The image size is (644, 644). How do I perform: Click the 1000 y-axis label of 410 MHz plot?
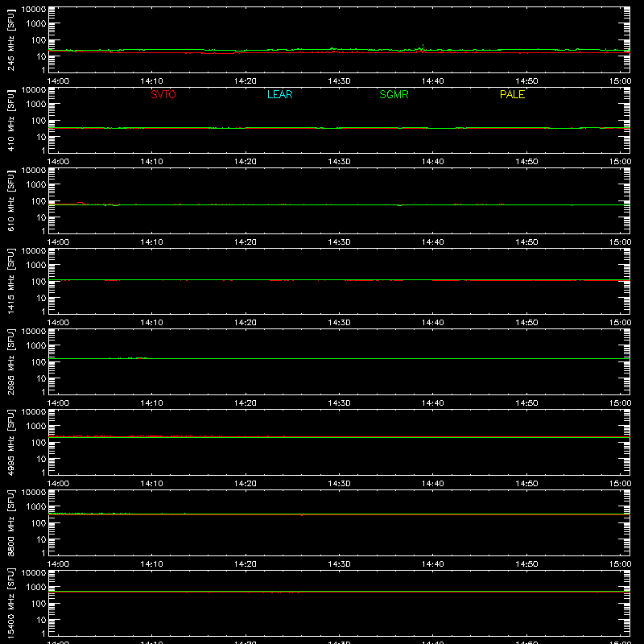coord(36,105)
